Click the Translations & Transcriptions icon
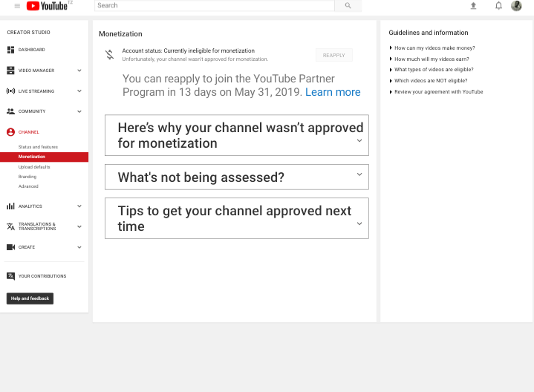This screenshot has height=392, width=534. (10, 226)
